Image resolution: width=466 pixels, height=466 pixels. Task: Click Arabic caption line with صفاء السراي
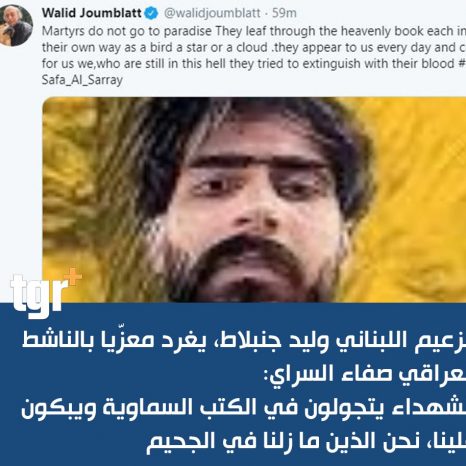pyautogui.click(x=364, y=373)
